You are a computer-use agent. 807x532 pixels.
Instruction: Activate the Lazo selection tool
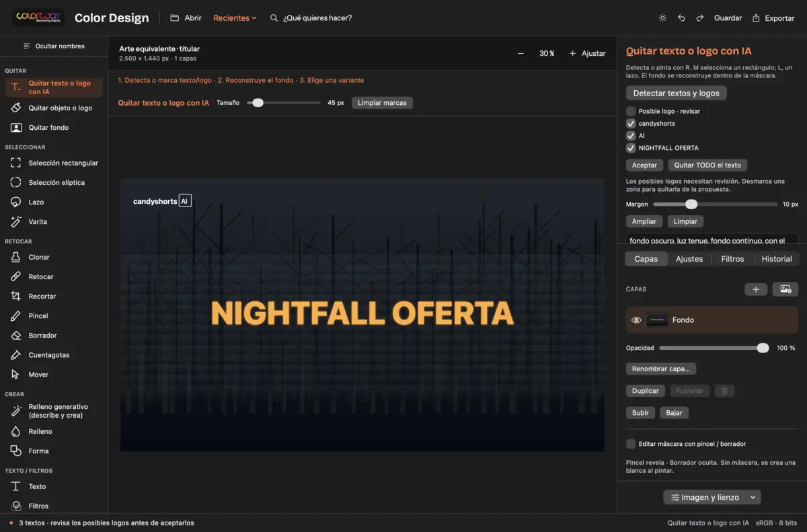coord(54,202)
